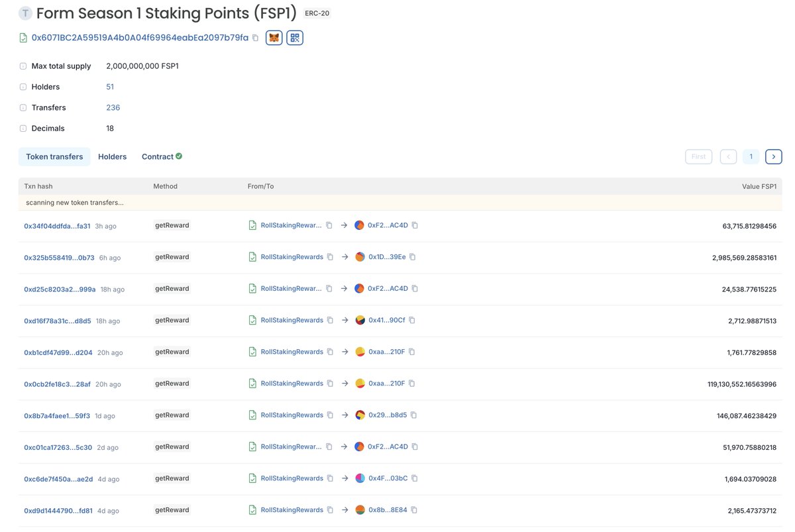Open transaction 0xc01ca17263...5c30
The width and height of the screenshot is (795, 532).
(x=58, y=447)
